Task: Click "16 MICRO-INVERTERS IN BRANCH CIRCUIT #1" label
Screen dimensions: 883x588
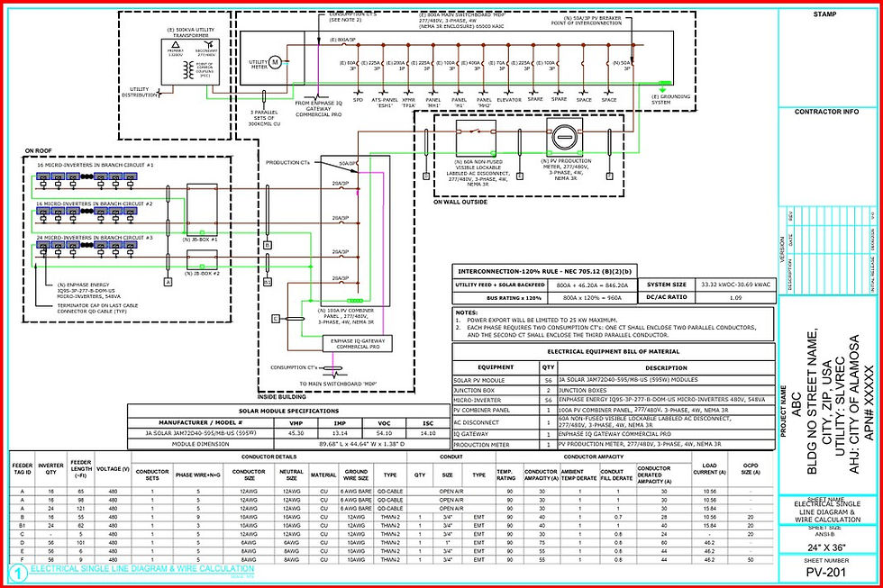Action: pos(96,166)
